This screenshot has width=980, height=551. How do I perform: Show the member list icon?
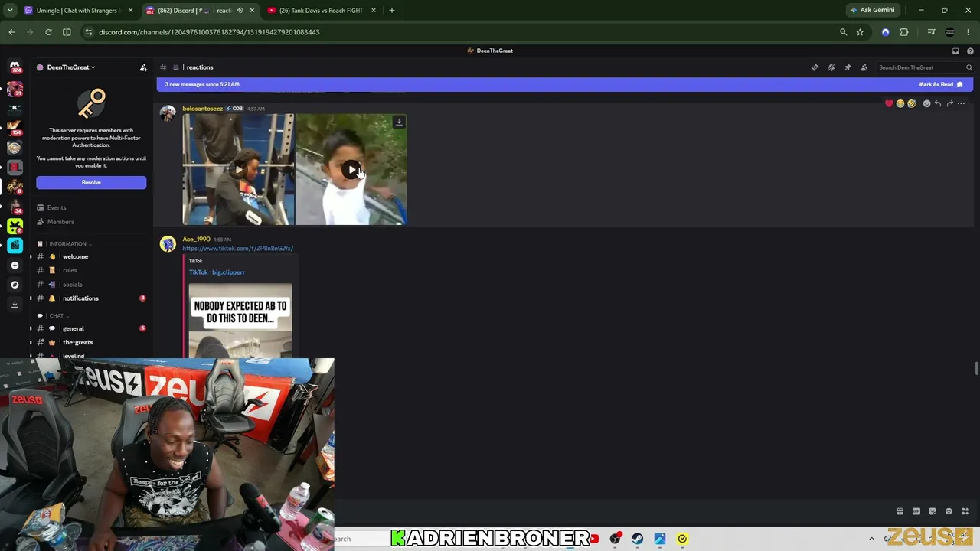[x=864, y=67]
